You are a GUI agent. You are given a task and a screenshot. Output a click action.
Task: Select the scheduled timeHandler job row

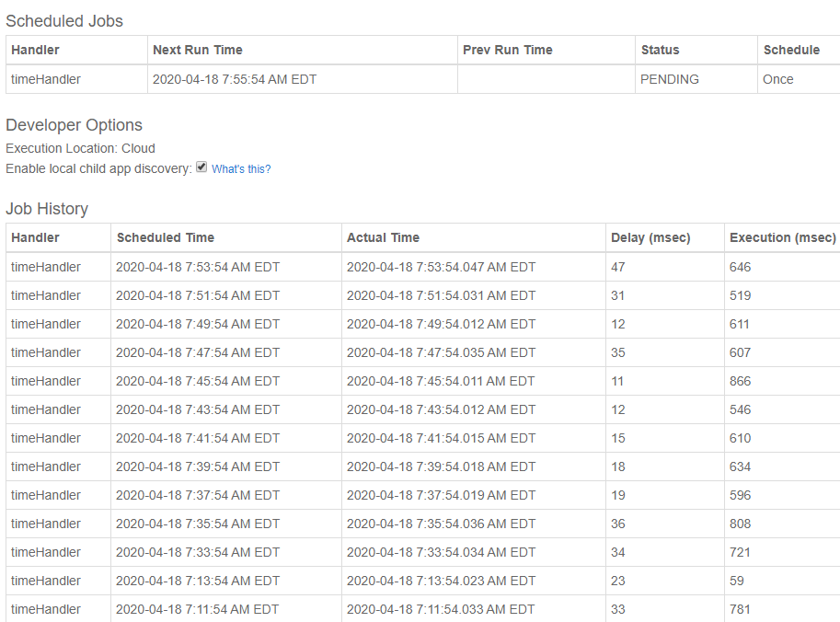point(422,79)
